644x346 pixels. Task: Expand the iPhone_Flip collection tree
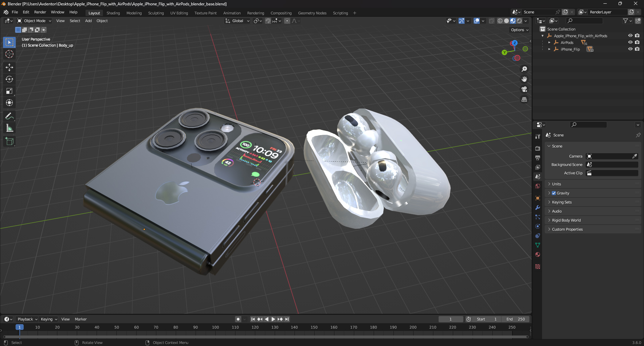click(549, 49)
